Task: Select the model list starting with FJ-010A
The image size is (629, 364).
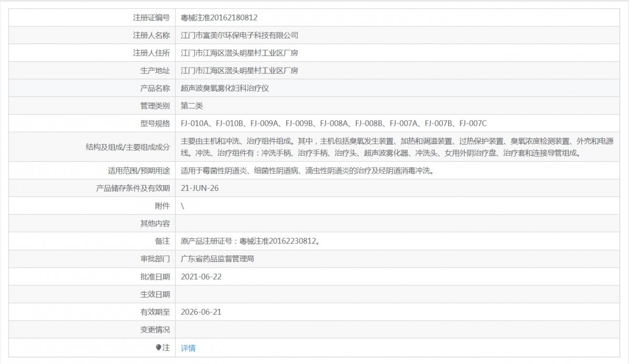Action: pos(333,124)
